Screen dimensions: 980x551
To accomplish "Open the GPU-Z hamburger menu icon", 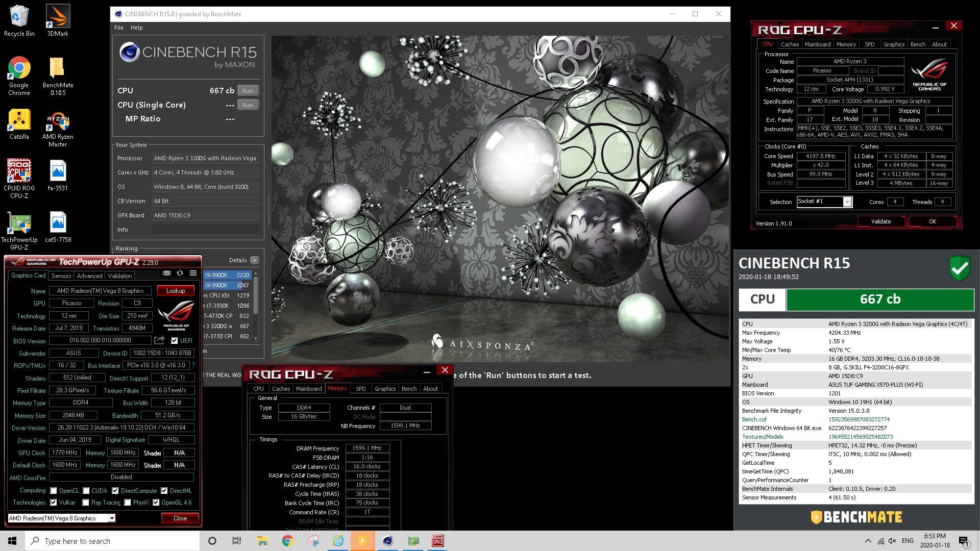I will click(x=193, y=273).
